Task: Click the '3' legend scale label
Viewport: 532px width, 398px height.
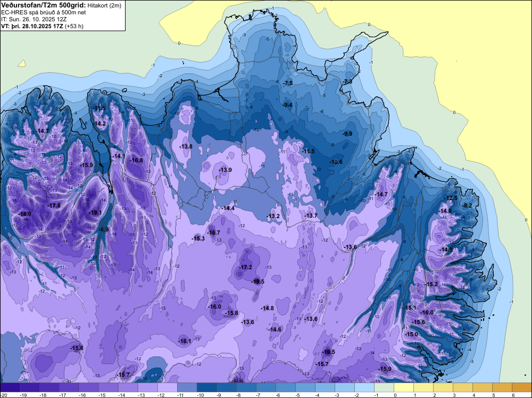Action: (454, 395)
